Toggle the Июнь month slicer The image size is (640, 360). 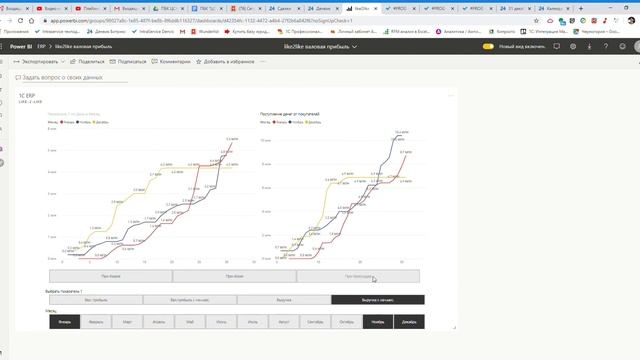(221, 322)
